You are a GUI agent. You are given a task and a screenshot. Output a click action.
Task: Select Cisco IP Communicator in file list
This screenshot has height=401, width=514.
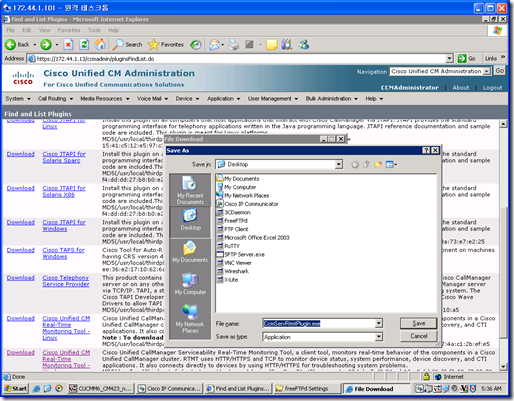pyautogui.click(x=248, y=204)
